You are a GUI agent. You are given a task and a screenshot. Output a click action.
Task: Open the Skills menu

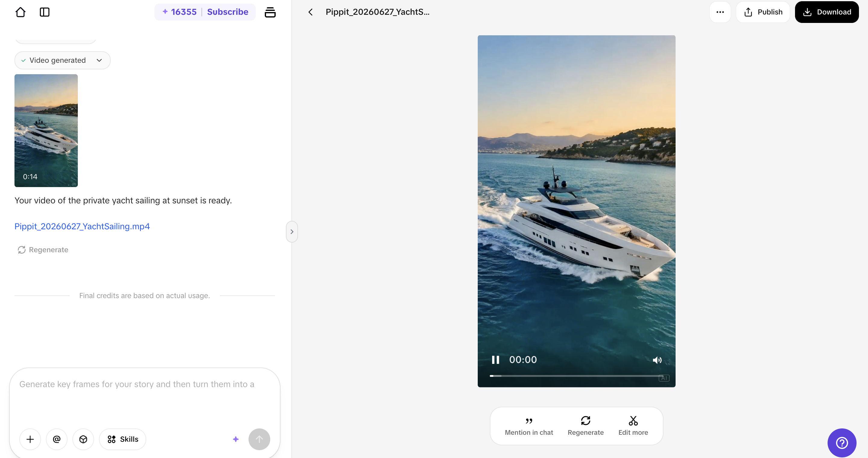pos(123,439)
